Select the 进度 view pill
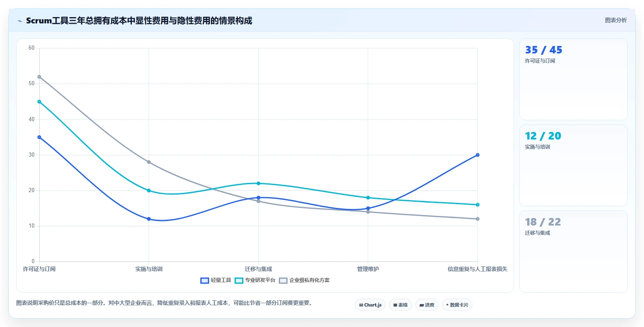Viewport: 644px width, 327px height. coord(427,305)
